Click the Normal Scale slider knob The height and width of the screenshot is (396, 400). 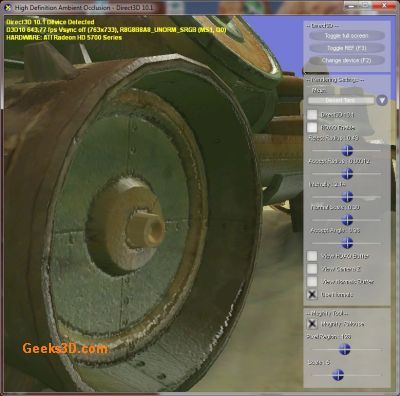click(x=347, y=220)
